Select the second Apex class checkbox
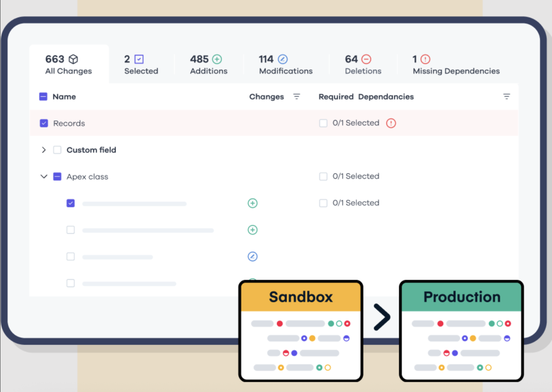The height and width of the screenshot is (392, 552). (70, 230)
